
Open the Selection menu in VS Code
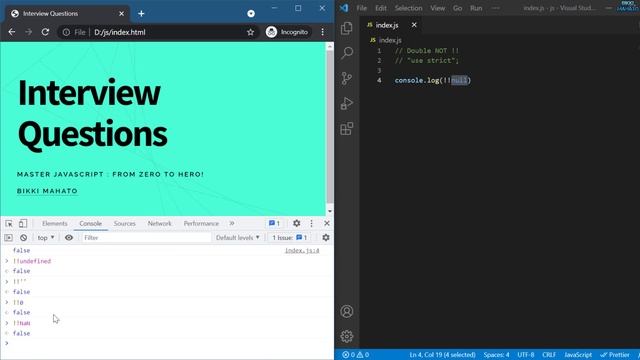(x=408, y=8)
